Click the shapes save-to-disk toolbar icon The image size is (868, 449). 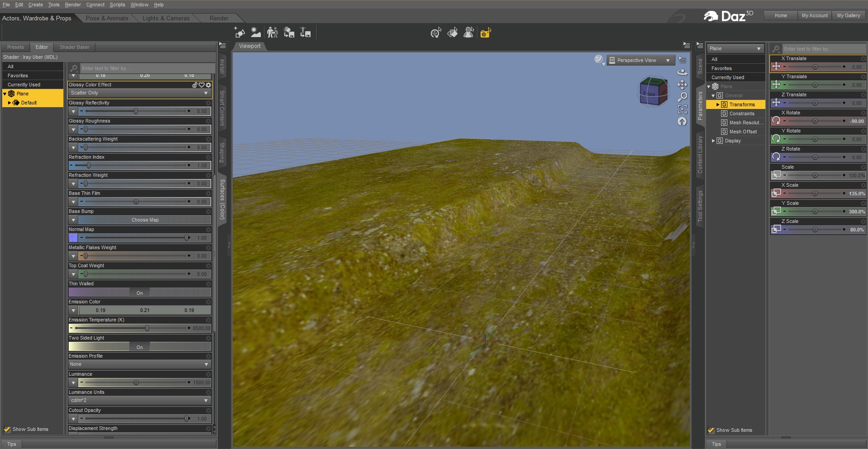[x=289, y=33]
